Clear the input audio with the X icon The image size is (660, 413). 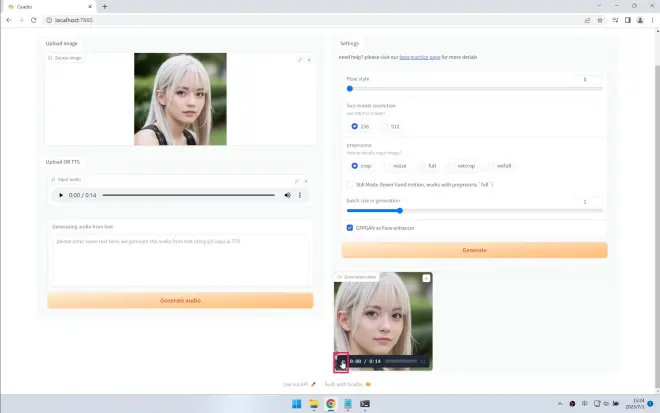click(306, 181)
